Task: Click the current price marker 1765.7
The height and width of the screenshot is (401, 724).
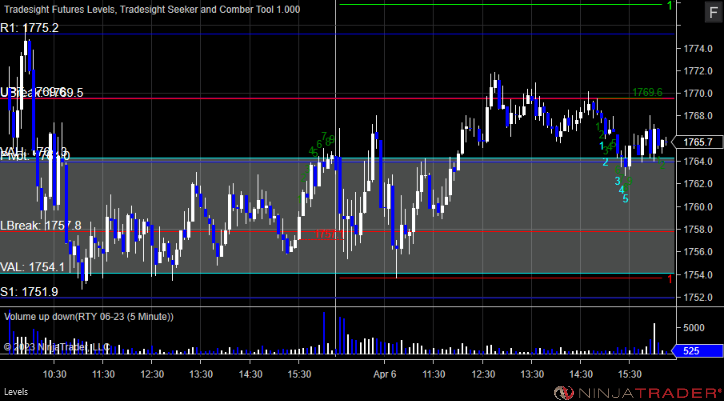Action: 698,143
